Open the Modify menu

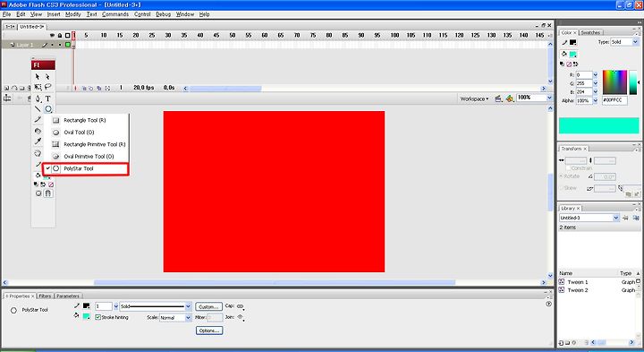(73, 14)
